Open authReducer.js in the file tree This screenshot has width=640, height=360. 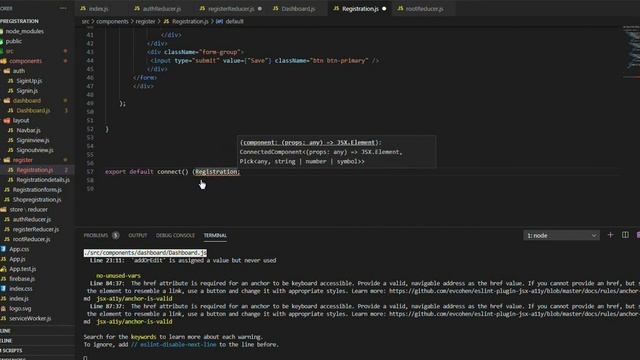tap(31, 219)
